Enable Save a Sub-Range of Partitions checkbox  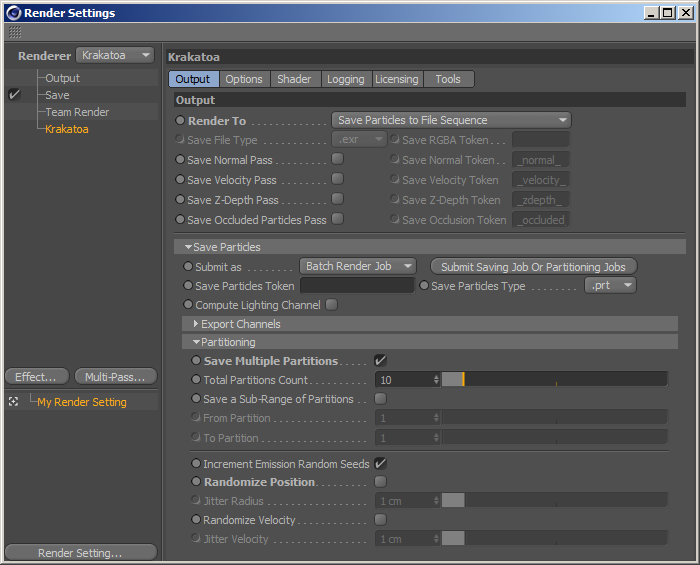(381, 399)
